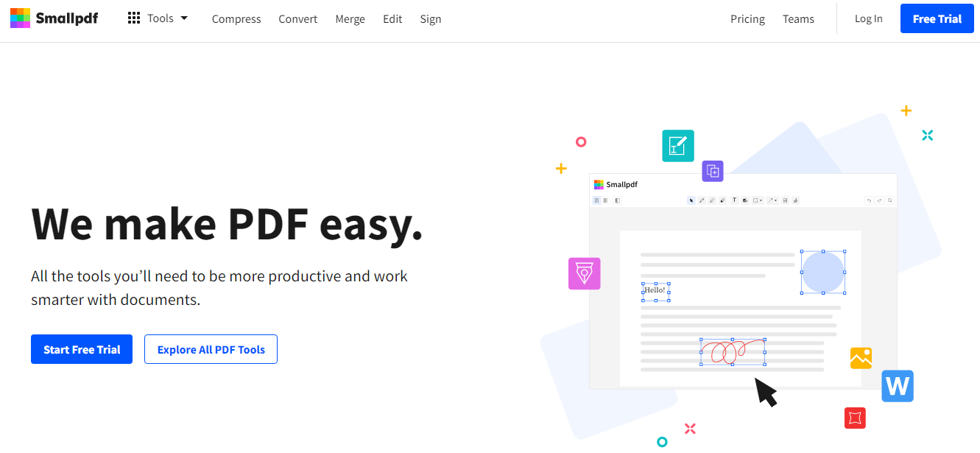This screenshot has width=980, height=453.
Task: Open the Compress menu item
Action: click(x=236, y=19)
